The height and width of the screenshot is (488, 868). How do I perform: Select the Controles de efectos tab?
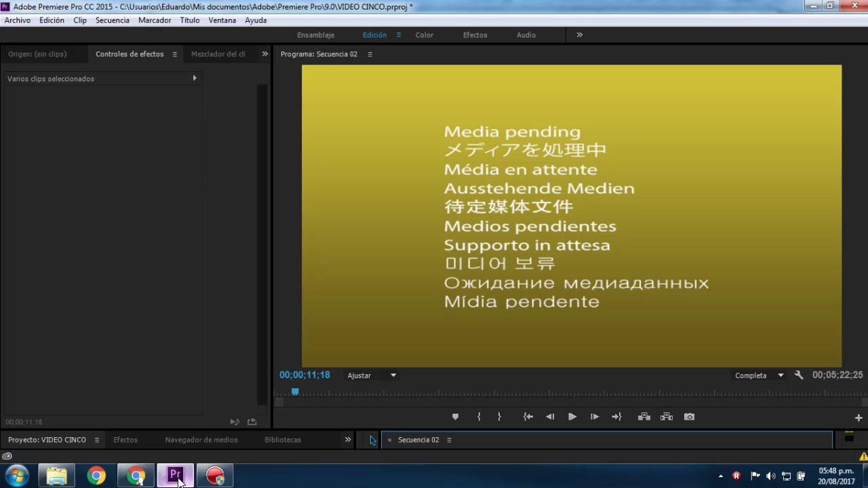(130, 54)
